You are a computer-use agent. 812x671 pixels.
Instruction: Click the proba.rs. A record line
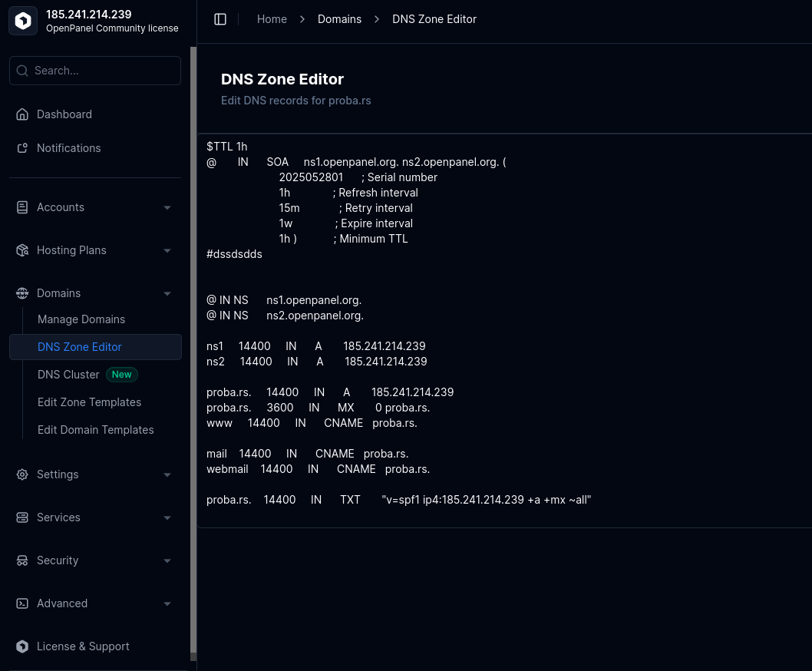(x=330, y=392)
